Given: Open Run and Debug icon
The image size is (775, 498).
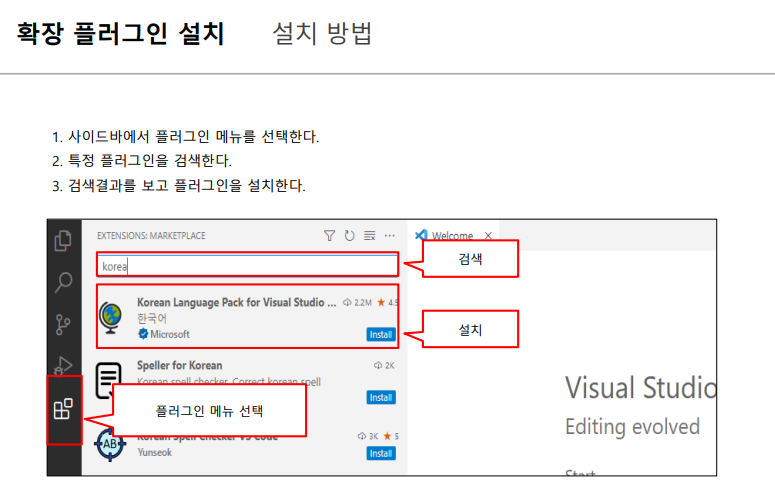Looking at the screenshot, I should (x=63, y=365).
